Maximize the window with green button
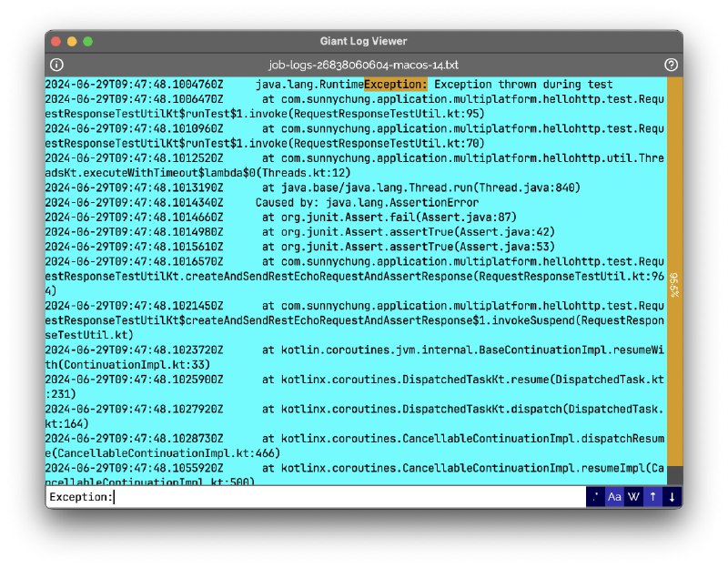 pyautogui.click(x=87, y=41)
